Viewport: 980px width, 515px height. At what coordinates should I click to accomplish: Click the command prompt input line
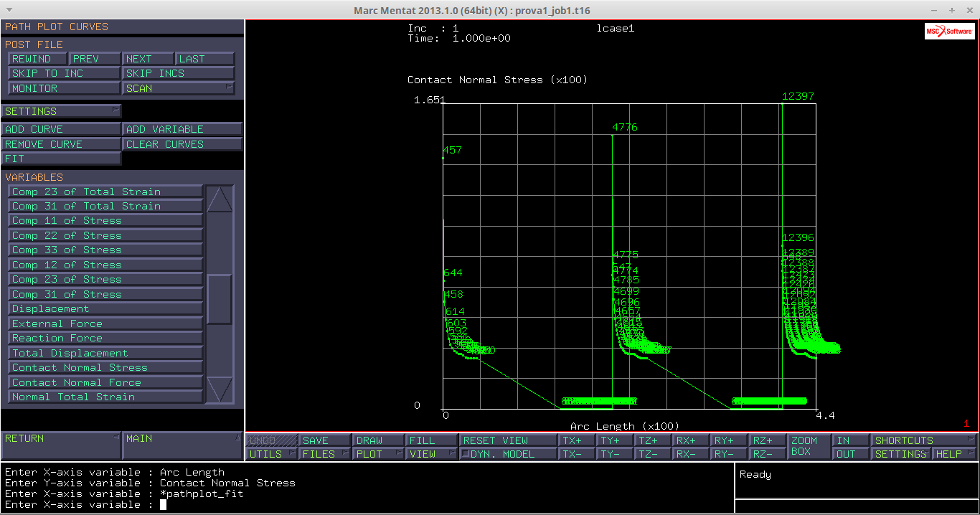coord(367,504)
